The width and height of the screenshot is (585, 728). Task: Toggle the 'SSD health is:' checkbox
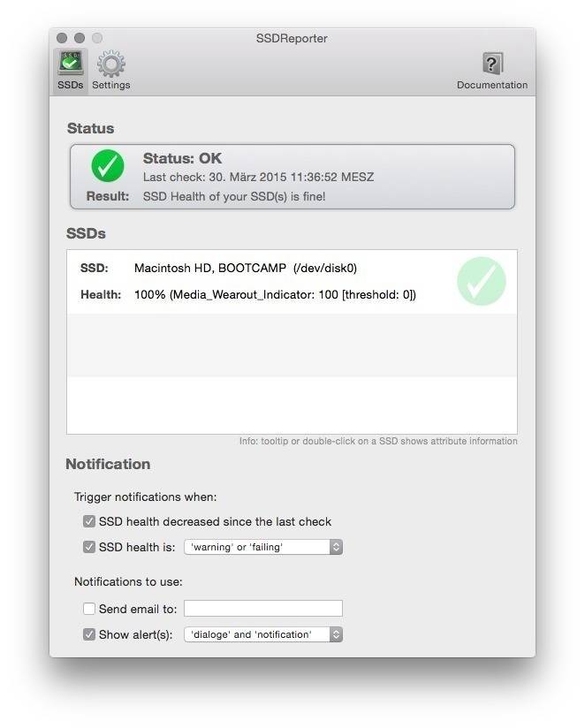[89, 547]
